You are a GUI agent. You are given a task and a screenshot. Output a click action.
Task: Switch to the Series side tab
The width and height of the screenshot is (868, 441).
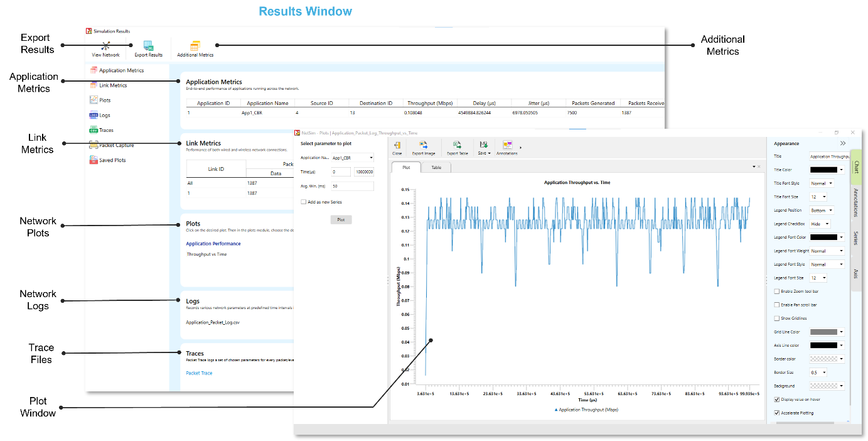(855, 237)
